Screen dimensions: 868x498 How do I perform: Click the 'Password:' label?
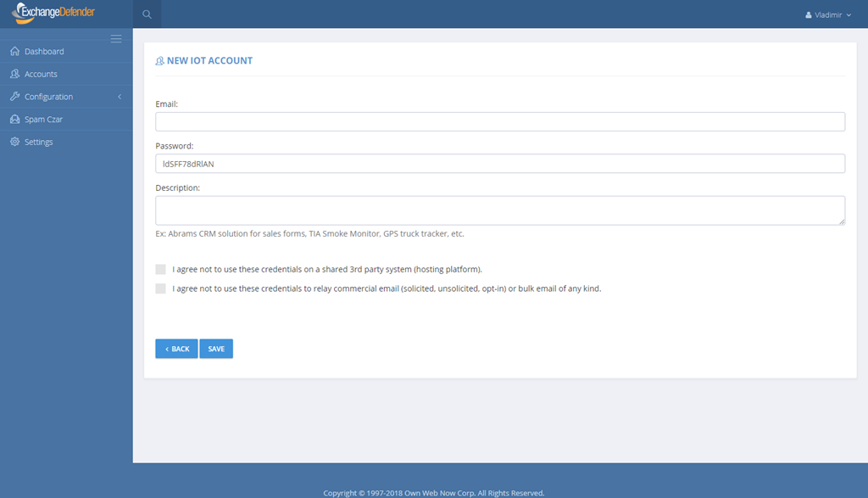click(175, 146)
